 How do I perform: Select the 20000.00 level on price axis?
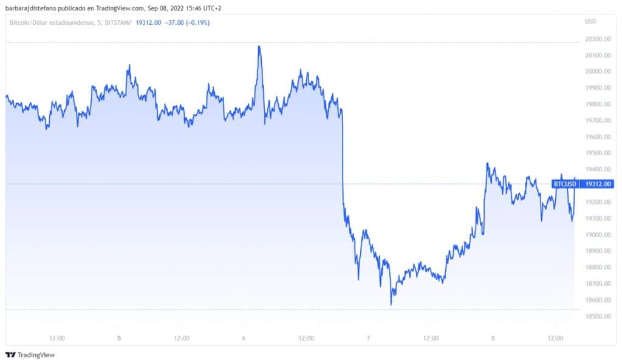598,72
